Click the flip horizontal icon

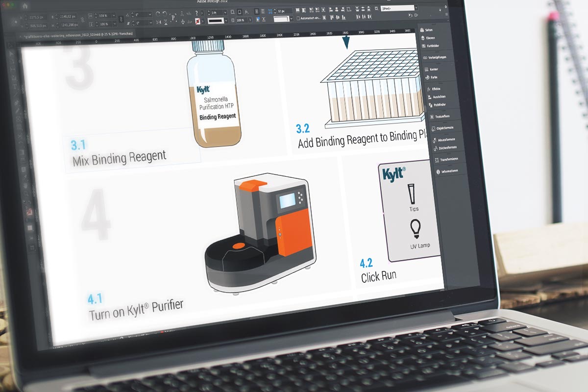click(158, 23)
